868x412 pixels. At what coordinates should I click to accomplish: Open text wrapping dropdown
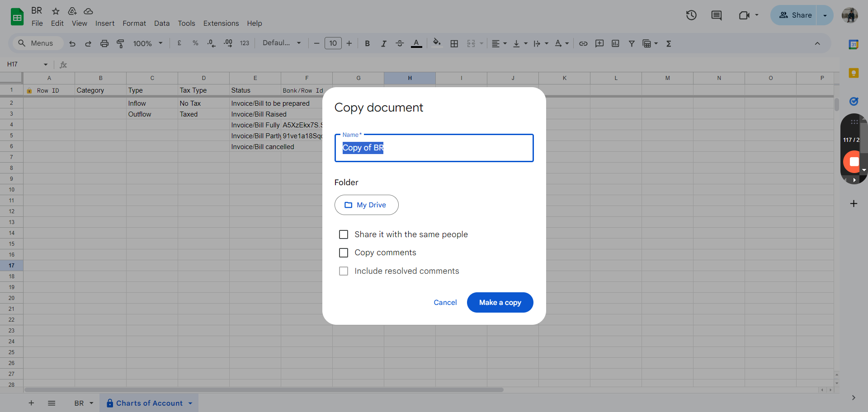pyautogui.click(x=541, y=43)
